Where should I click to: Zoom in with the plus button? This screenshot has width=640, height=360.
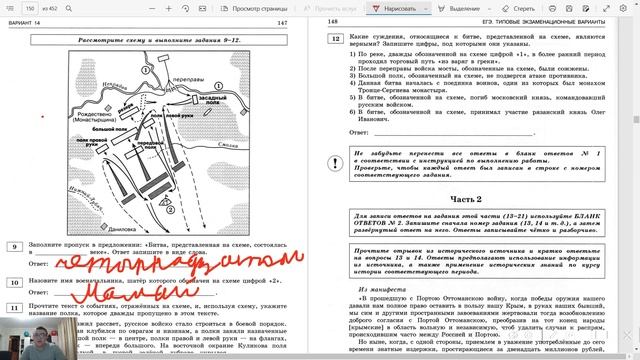169,8
